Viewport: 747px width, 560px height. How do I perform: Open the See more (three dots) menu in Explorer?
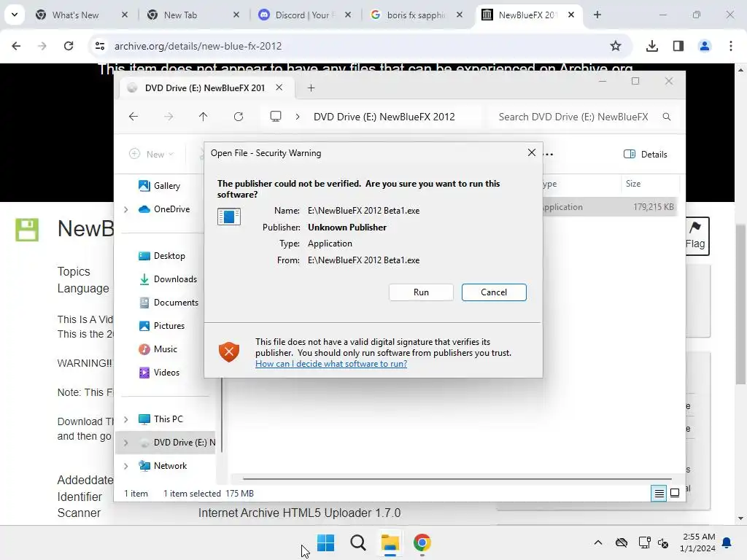[549, 155]
